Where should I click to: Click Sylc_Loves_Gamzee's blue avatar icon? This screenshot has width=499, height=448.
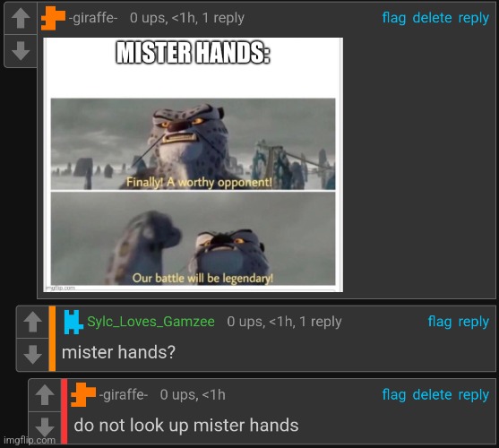(x=73, y=322)
